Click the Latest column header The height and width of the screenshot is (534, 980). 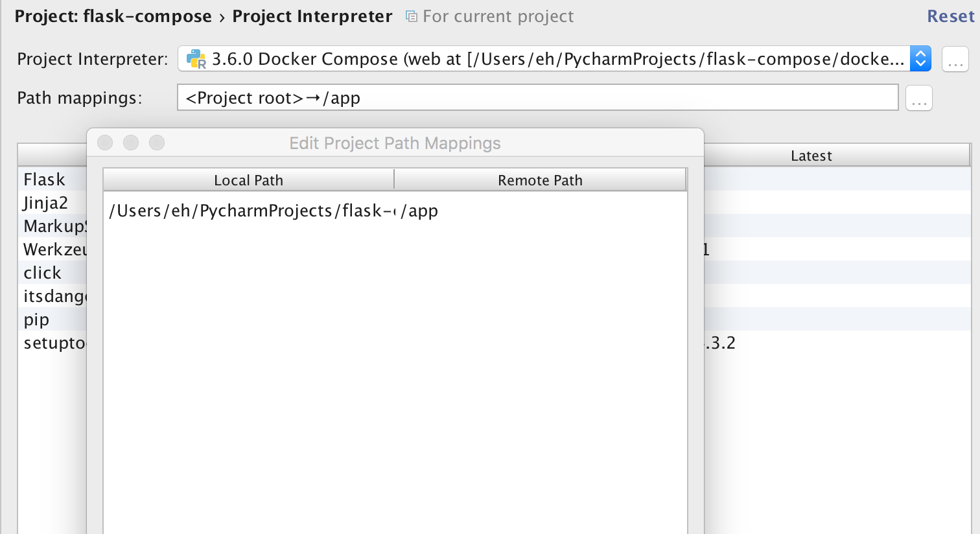pyautogui.click(x=811, y=156)
